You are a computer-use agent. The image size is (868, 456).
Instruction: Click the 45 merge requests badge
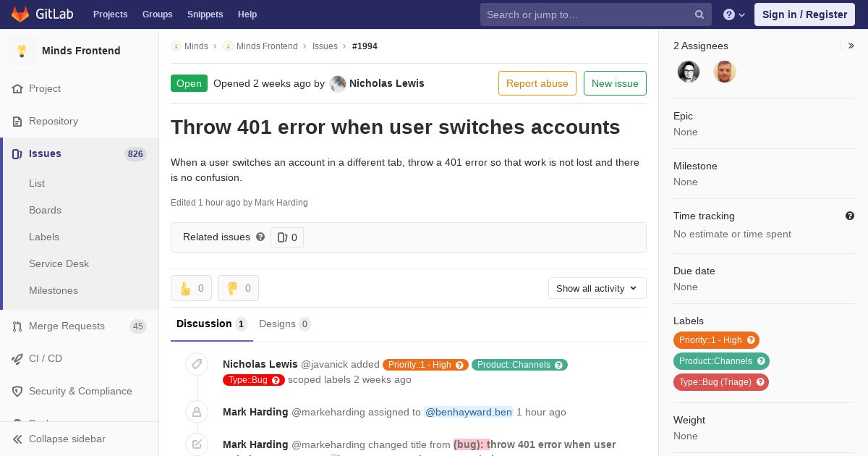coord(137,326)
